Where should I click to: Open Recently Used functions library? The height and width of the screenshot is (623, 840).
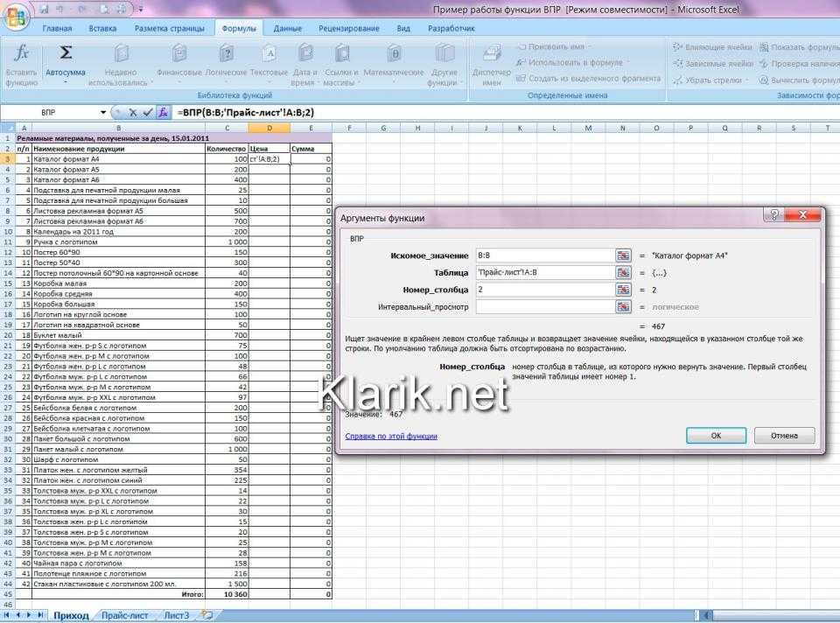121,65
